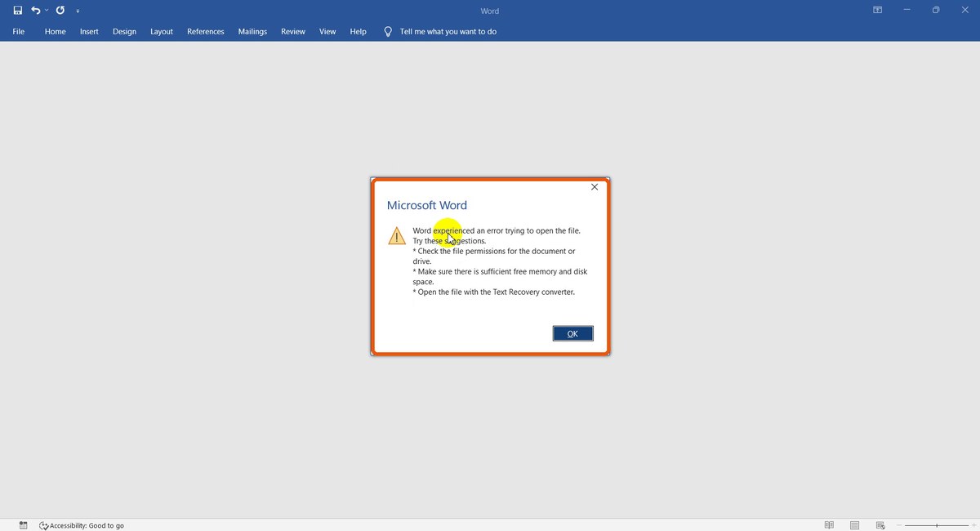Click the zoom slider in status bar
This screenshot has height=531, width=980.
pyautogui.click(x=937, y=525)
